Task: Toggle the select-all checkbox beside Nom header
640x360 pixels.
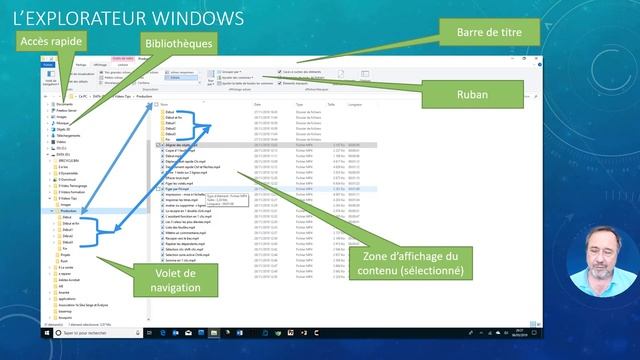Action: click(x=156, y=105)
